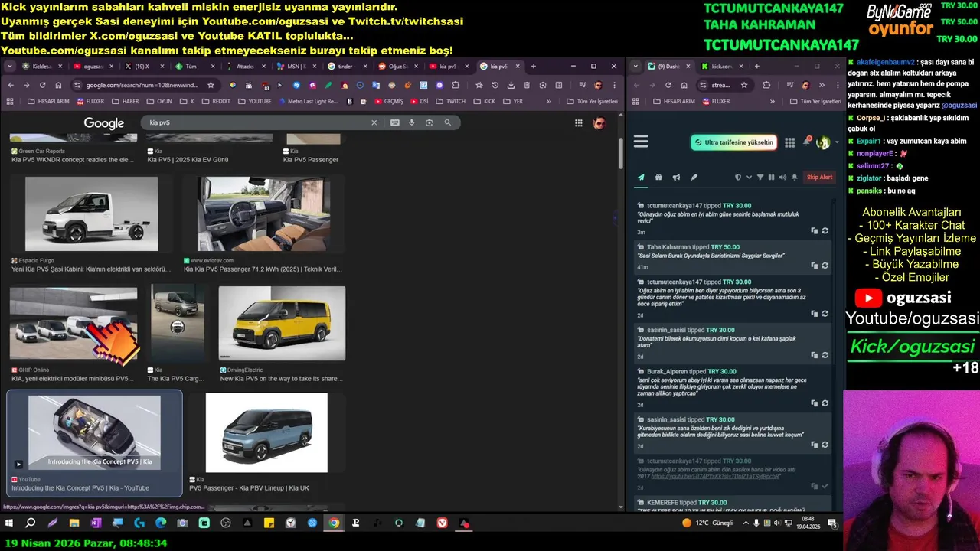
Task: Expand the chevron next to the shield icon
Action: pos(749,178)
